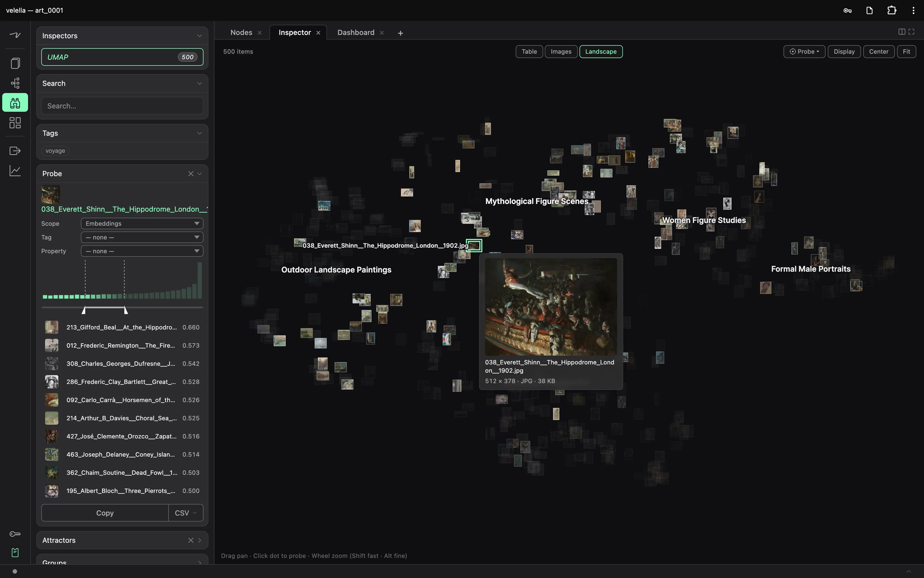The image size is (924, 578).
Task: Open the Probe dropdown button
Action: pos(804,52)
